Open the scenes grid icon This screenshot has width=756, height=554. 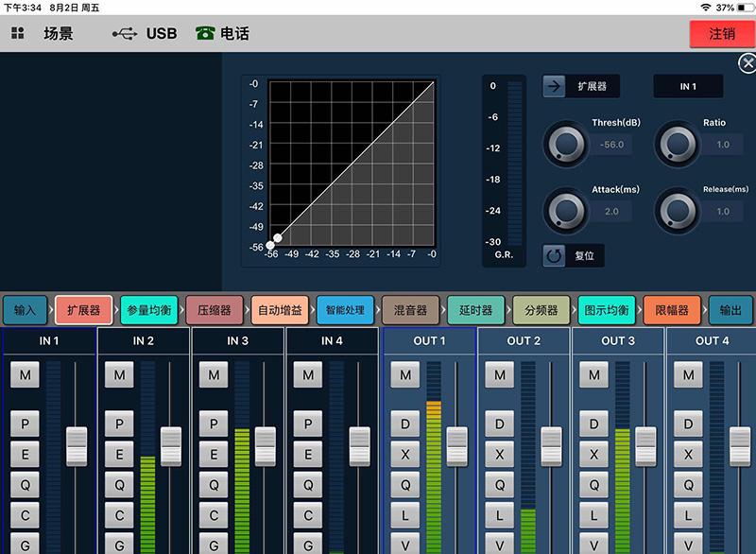pyautogui.click(x=18, y=33)
